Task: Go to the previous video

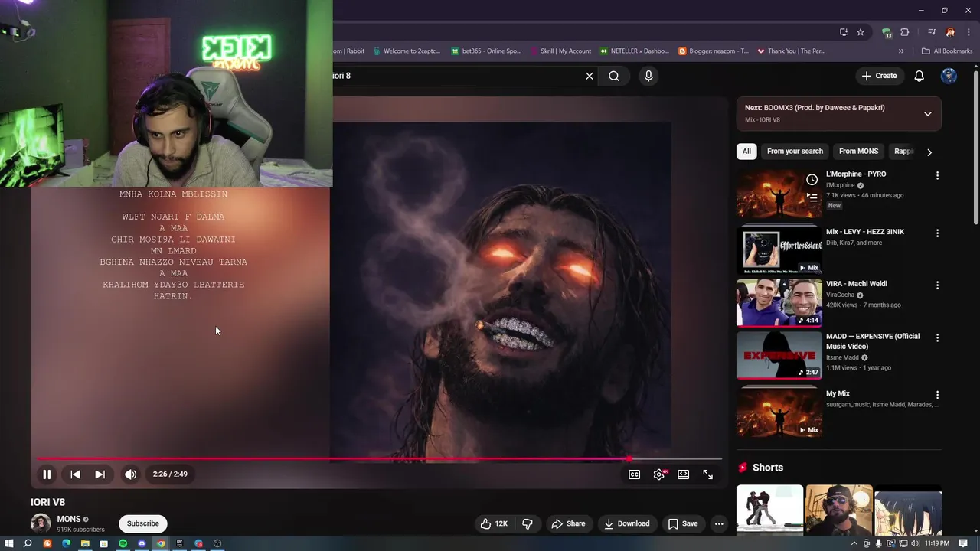Action: coord(75,474)
